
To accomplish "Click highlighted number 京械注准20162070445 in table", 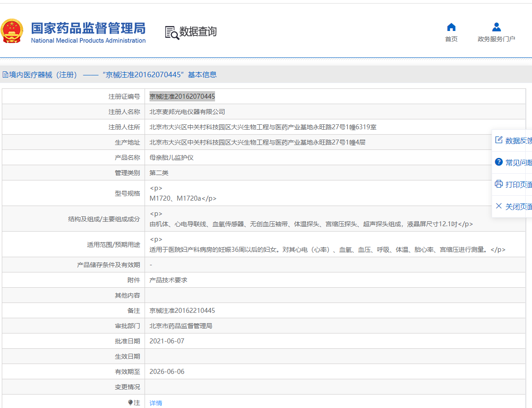I will (182, 97).
